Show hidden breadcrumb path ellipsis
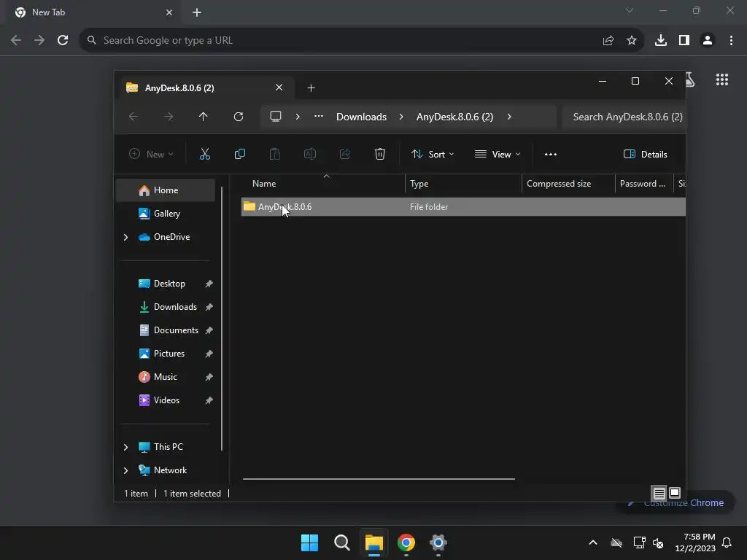This screenshot has width=747, height=560. click(x=319, y=117)
